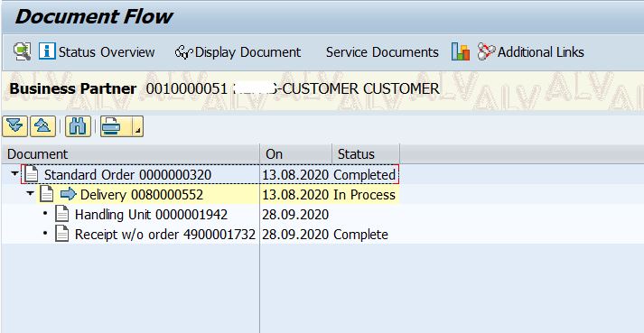Viewport: 644px width, 333px height.
Task: Open Additional Links
Action: (x=530, y=52)
